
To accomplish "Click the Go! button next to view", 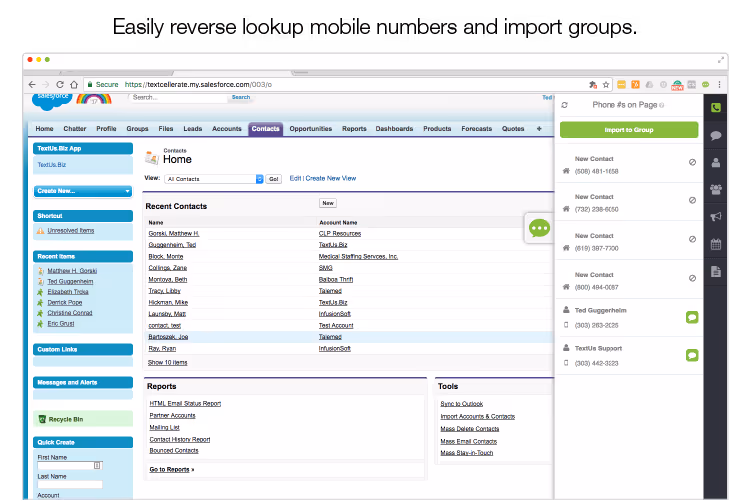I will click(x=273, y=179).
